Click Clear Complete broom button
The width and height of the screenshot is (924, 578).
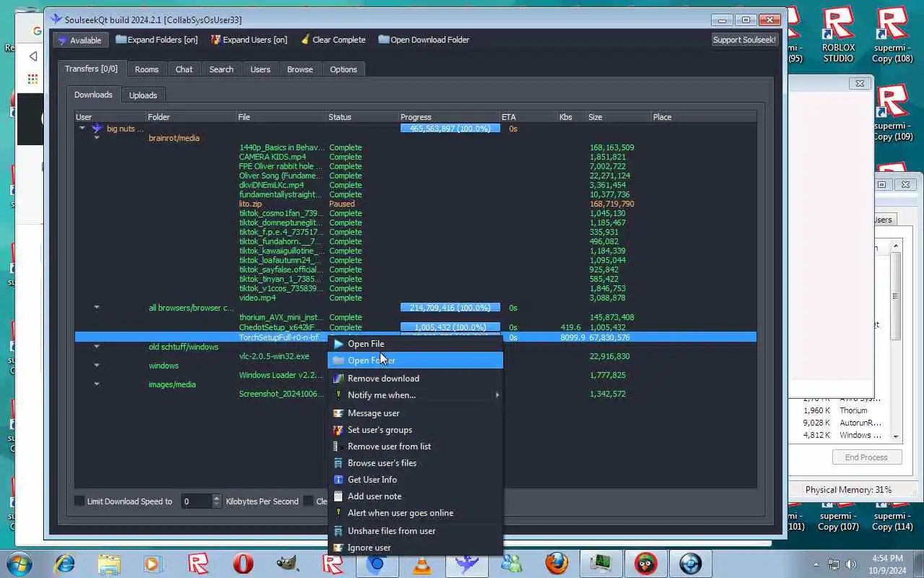tap(334, 40)
